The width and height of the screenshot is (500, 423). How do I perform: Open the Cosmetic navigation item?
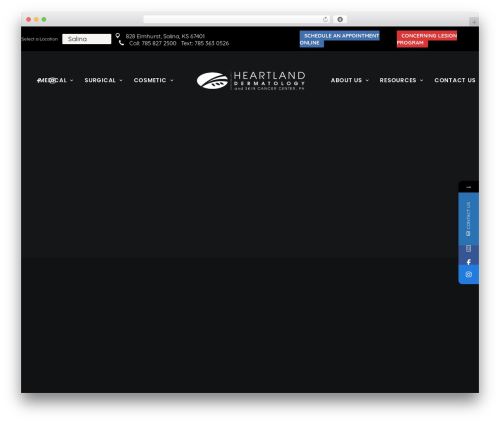[x=150, y=80]
